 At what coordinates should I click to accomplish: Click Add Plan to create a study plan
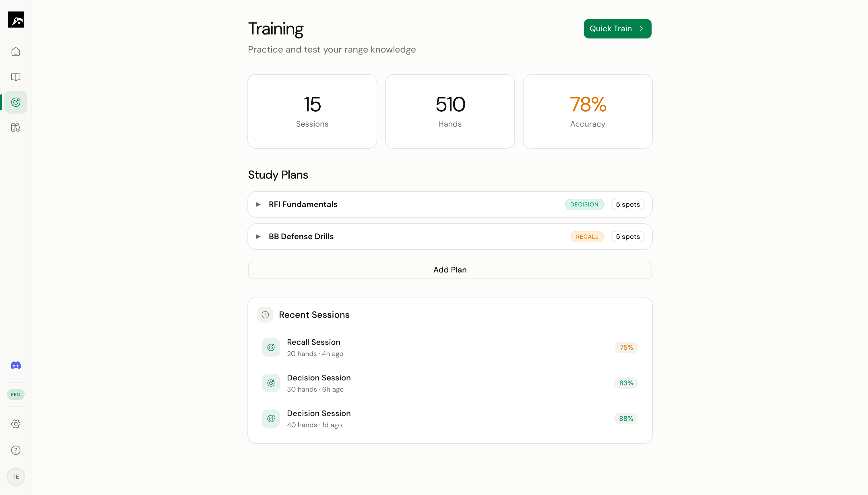(449, 270)
